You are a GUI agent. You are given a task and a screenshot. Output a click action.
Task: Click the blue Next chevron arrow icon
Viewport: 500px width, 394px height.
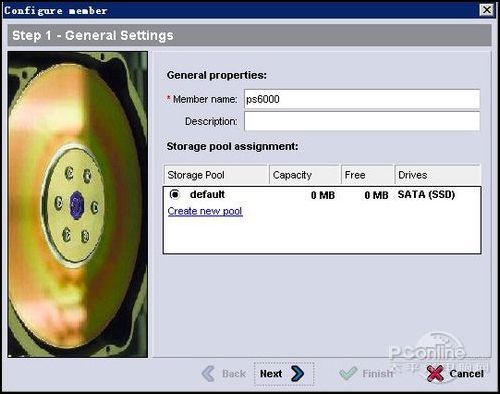coord(297,374)
